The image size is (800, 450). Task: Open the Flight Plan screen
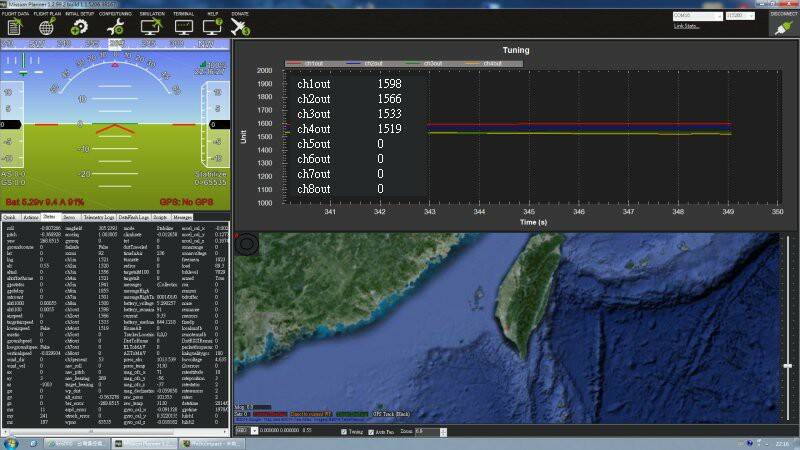[47, 25]
